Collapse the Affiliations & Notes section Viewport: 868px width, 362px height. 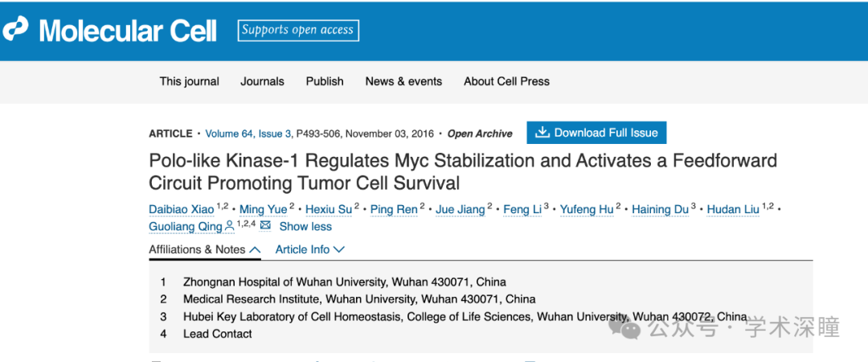coord(204,249)
